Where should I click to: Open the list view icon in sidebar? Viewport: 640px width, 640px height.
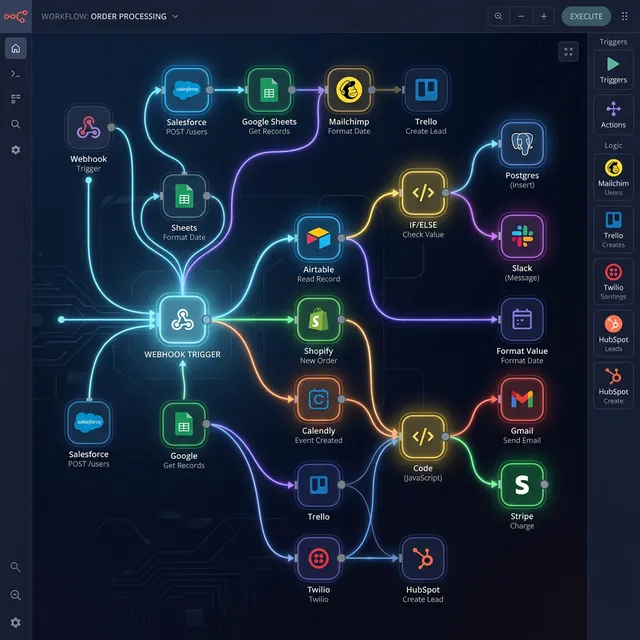coord(16,99)
